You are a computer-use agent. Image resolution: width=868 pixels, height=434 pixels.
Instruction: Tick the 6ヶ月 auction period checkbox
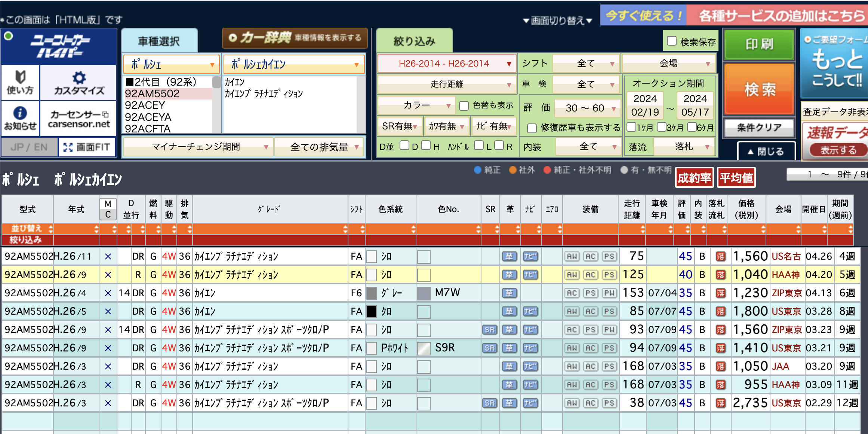pyautogui.click(x=692, y=127)
